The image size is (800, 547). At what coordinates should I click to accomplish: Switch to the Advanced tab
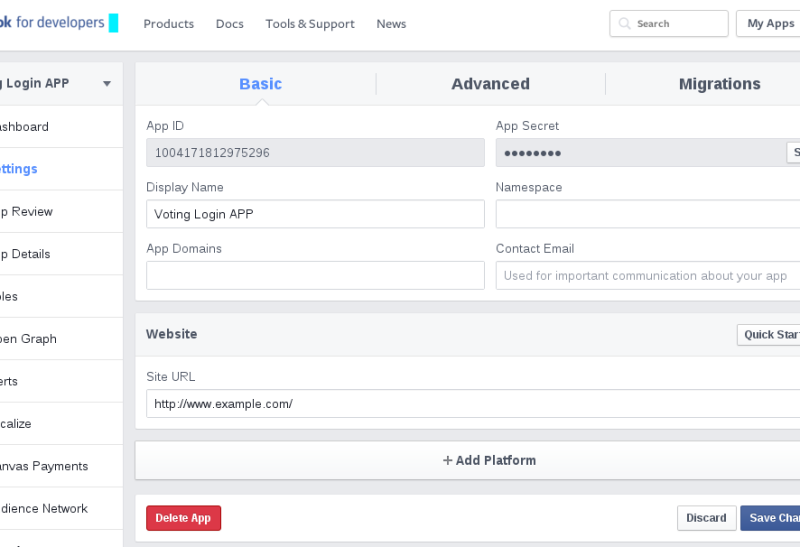(490, 84)
